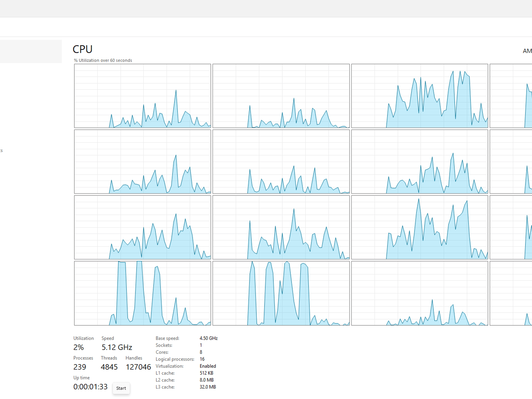Click the L3 cache value '32.0 MB'
This screenshot has width=532, height=399.
[x=208, y=387]
